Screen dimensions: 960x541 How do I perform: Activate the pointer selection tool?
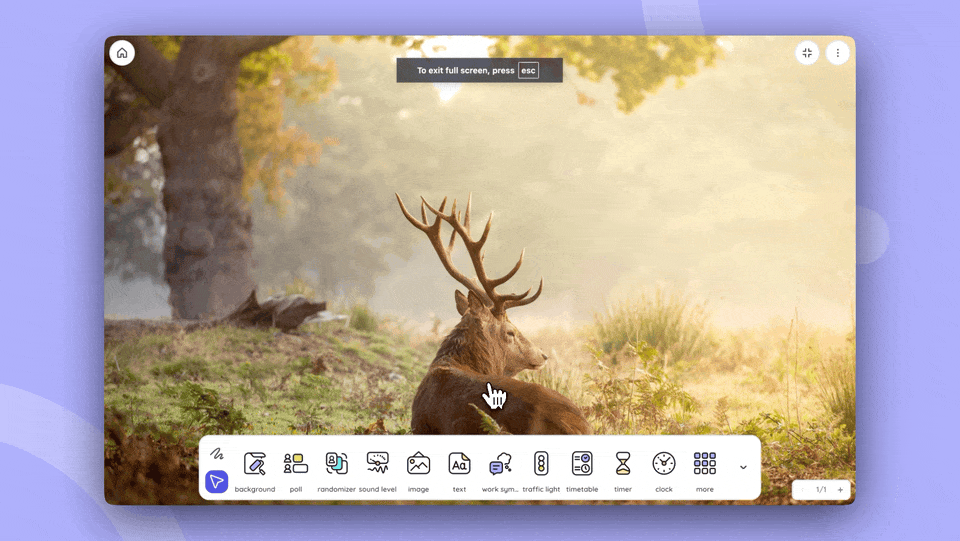point(217,482)
